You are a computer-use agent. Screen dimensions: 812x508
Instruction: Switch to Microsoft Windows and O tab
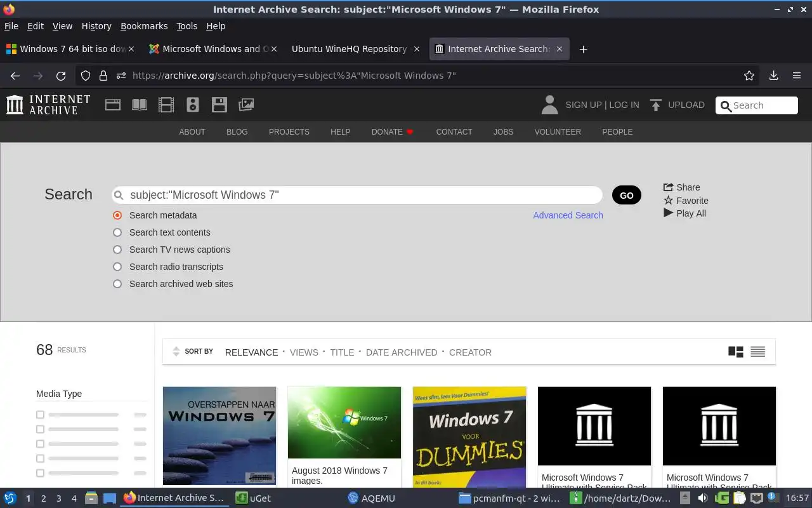click(213, 49)
